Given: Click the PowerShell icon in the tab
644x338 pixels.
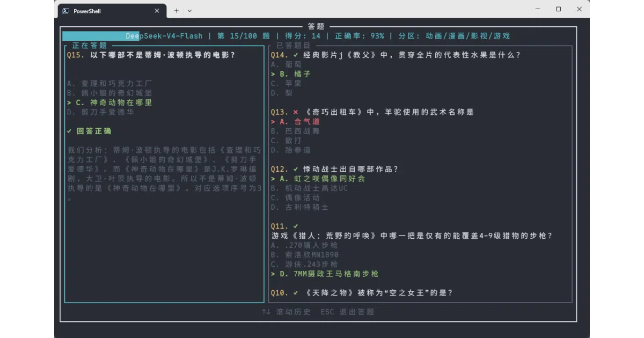Looking at the screenshot, I should (65, 11).
